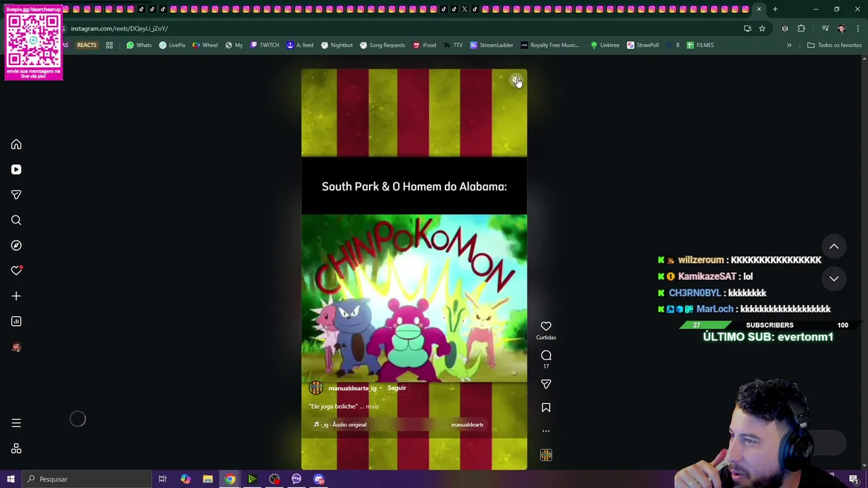Open the Wheel bookmark
Image resolution: width=868 pixels, height=488 pixels.
205,45
